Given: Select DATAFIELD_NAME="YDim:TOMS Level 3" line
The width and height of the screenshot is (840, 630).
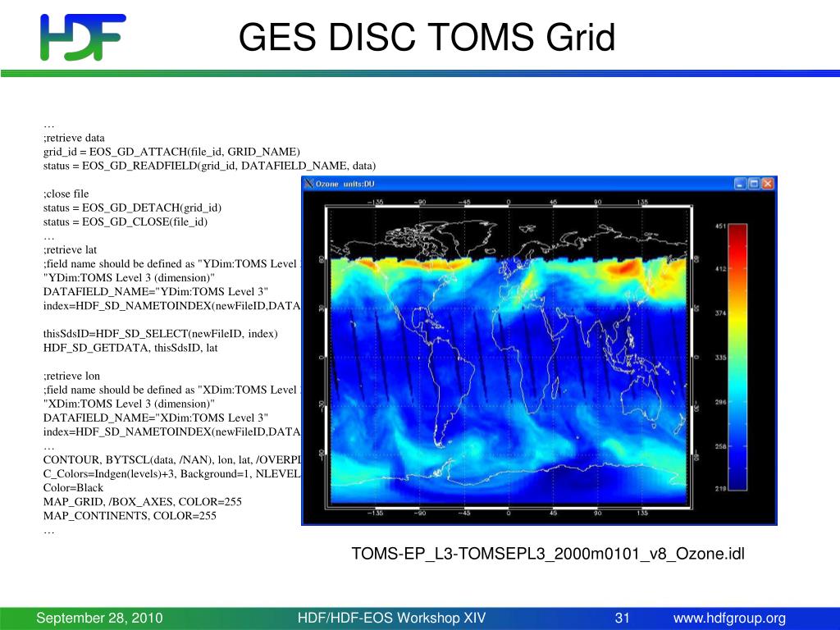Looking at the screenshot, I should pyautogui.click(x=156, y=291).
